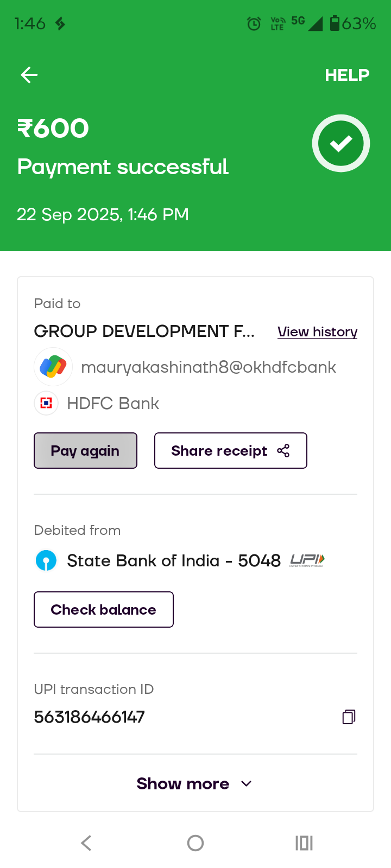Tap the Android back navigation button
This screenshot has width=391, height=868.
(86, 843)
